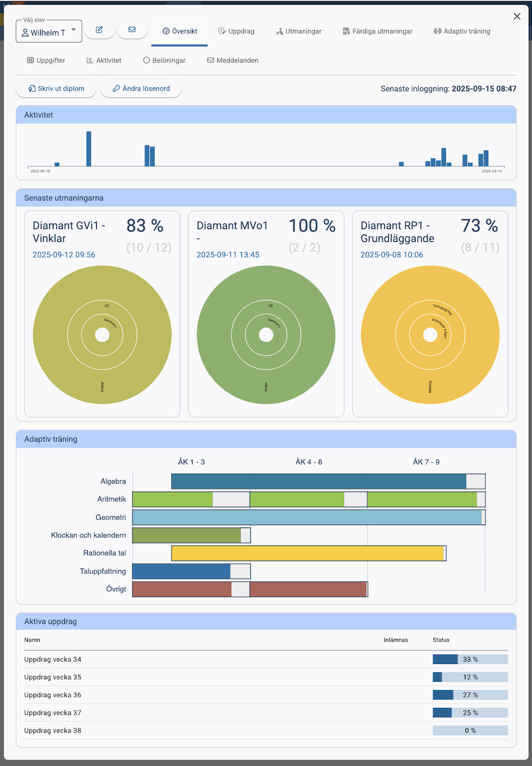
Task: Click the Skriv ut diplom button
Action: 56,88
